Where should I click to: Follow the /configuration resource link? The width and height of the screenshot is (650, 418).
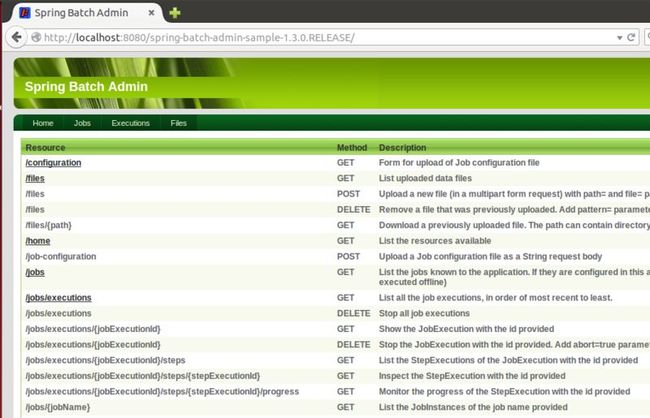coord(53,163)
